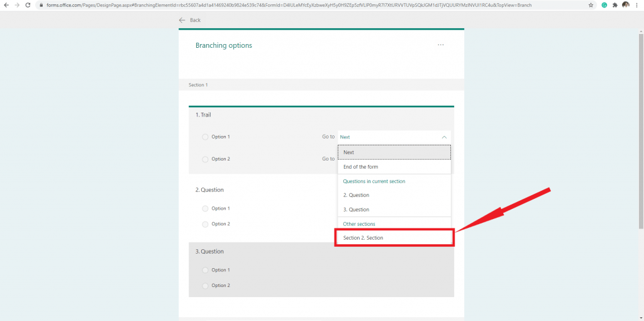The height and width of the screenshot is (321, 644).
Task: Open the Chrome three-dot menu
Action: point(636,4)
